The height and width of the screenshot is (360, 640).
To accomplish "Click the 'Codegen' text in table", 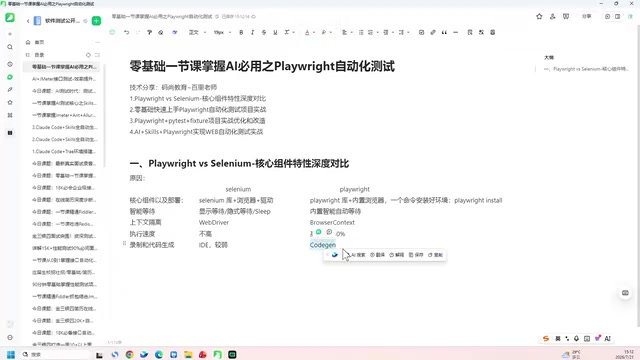I will click(x=323, y=245).
